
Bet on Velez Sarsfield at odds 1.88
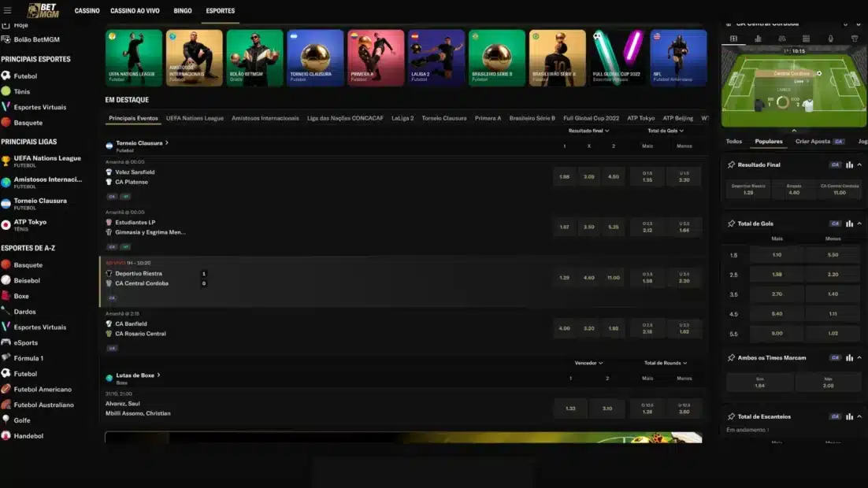pyautogui.click(x=564, y=177)
